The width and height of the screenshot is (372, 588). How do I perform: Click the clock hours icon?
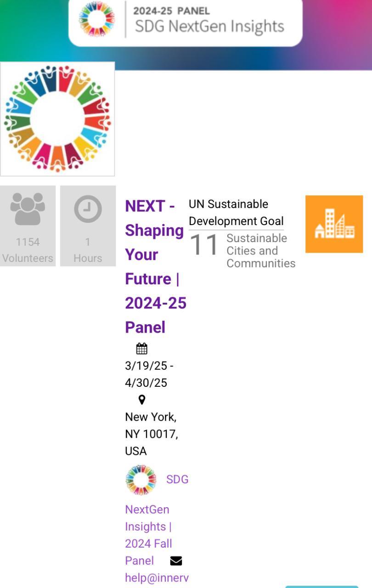(88, 209)
